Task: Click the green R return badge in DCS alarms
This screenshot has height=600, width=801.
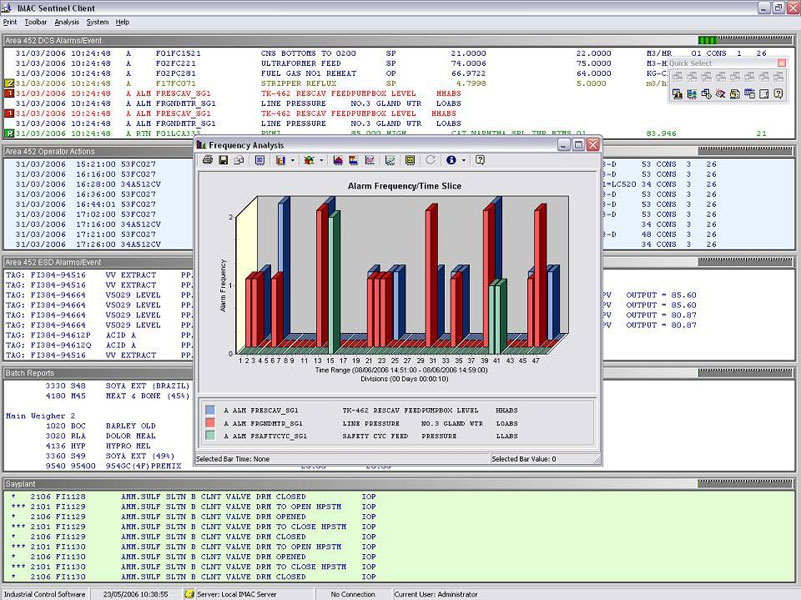Action: click(x=9, y=133)
